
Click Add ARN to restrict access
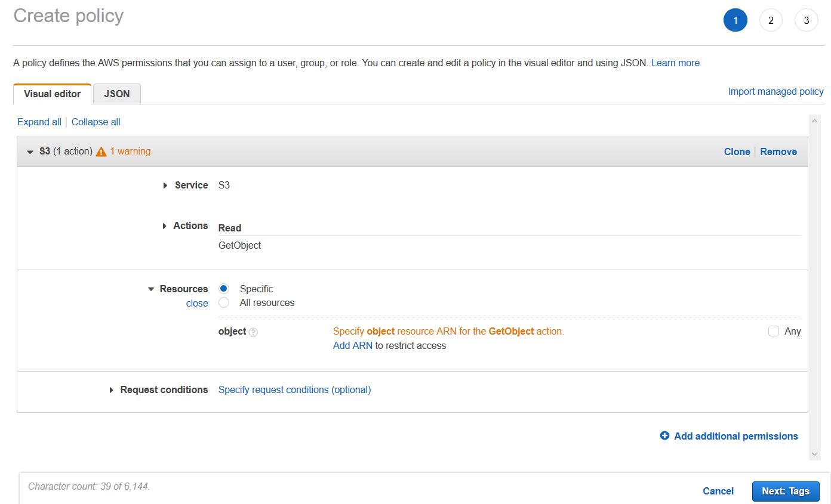[353, 345]
